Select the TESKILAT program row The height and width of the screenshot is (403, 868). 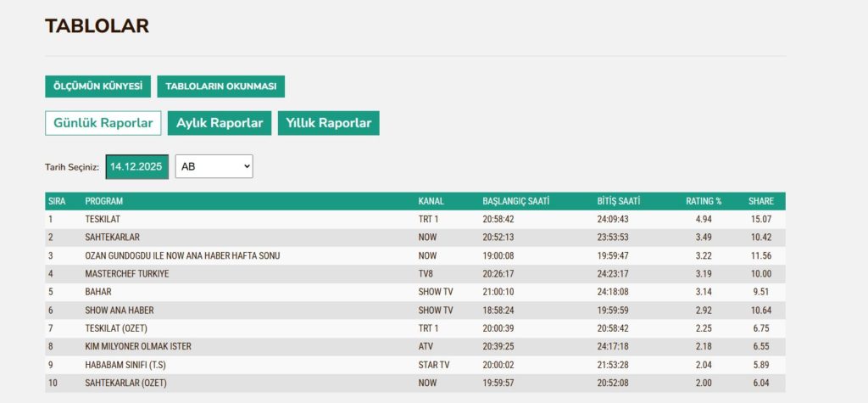click(x=103, y=219)
